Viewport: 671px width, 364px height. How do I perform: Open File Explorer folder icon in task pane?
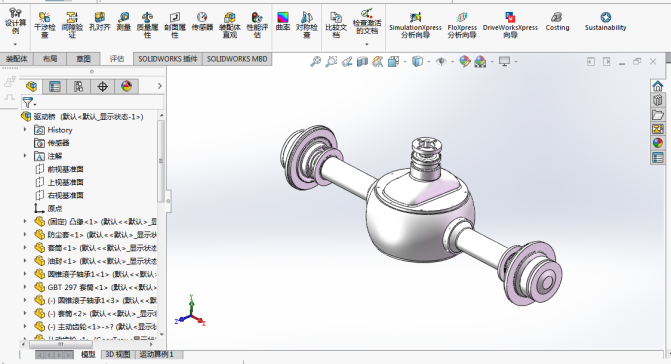point(658,115)
